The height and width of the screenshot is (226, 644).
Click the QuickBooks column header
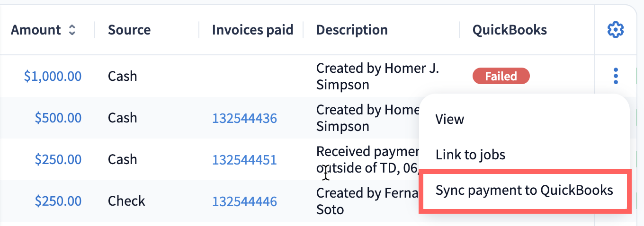tap(510, 30)
